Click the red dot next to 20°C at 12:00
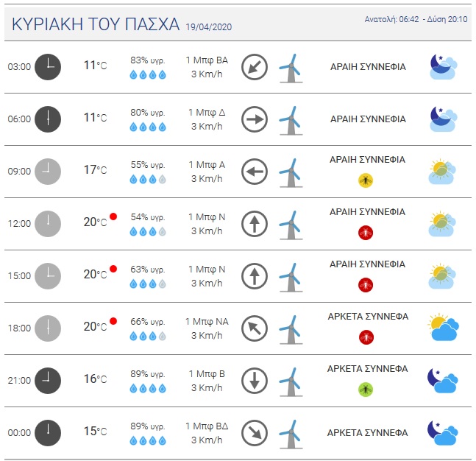Viewport: 476px width, 461px height. [113, 217]
